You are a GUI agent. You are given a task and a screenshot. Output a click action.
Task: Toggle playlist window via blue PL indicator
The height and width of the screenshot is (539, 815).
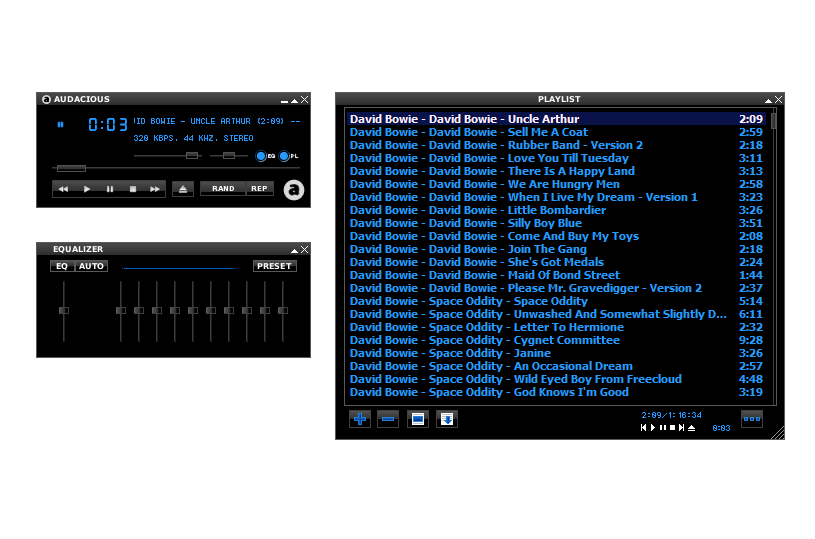pyautogui.click(x=288, y=156)
